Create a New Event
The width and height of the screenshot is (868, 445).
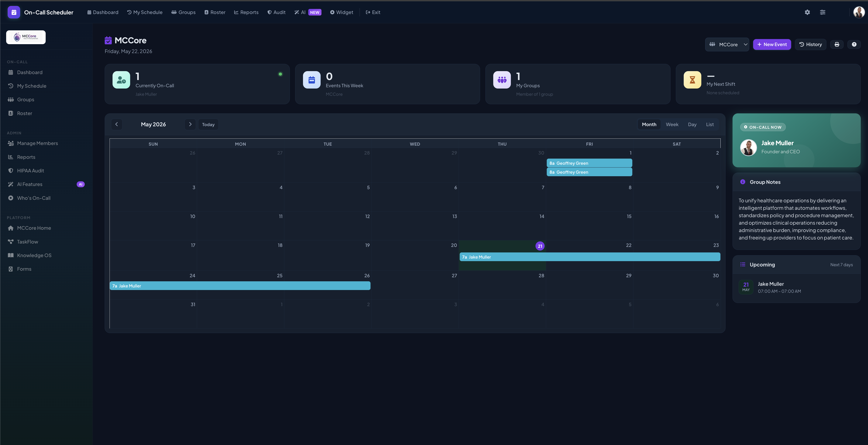click(x=772, y=44)
